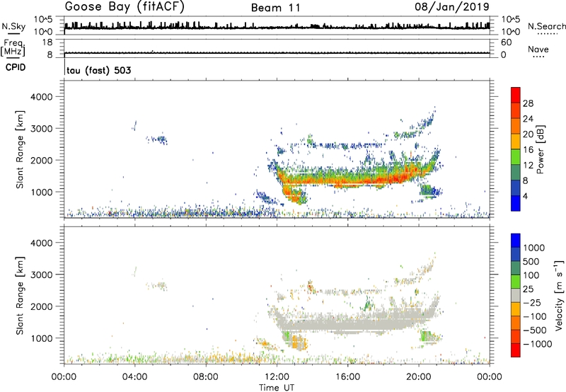Select the 'Slant Range [km]' label of the power panel
The height and width of the screenshot is (392, 566).
pyautogui.click(x=20, y=149)
